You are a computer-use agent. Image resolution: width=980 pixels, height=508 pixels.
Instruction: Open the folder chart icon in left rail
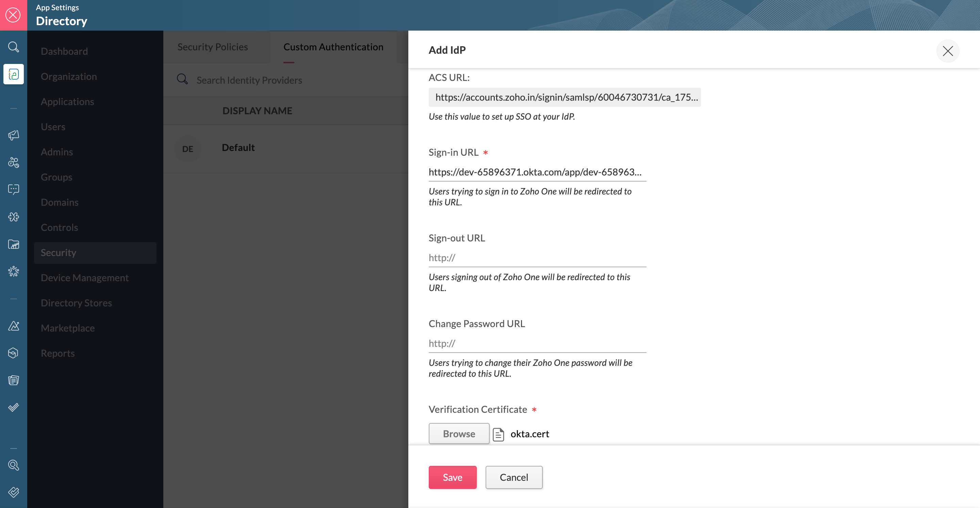pos(13,244)
